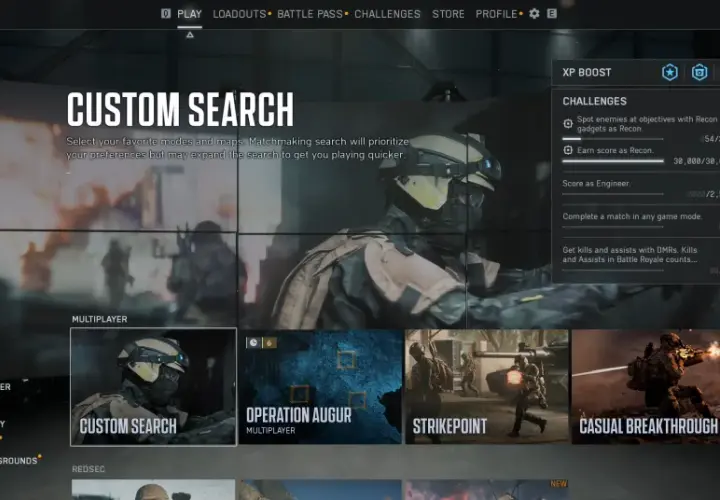Select the Custom Search mode tile
The height and width of the screenshot is (500, 720).
point(153,387)
